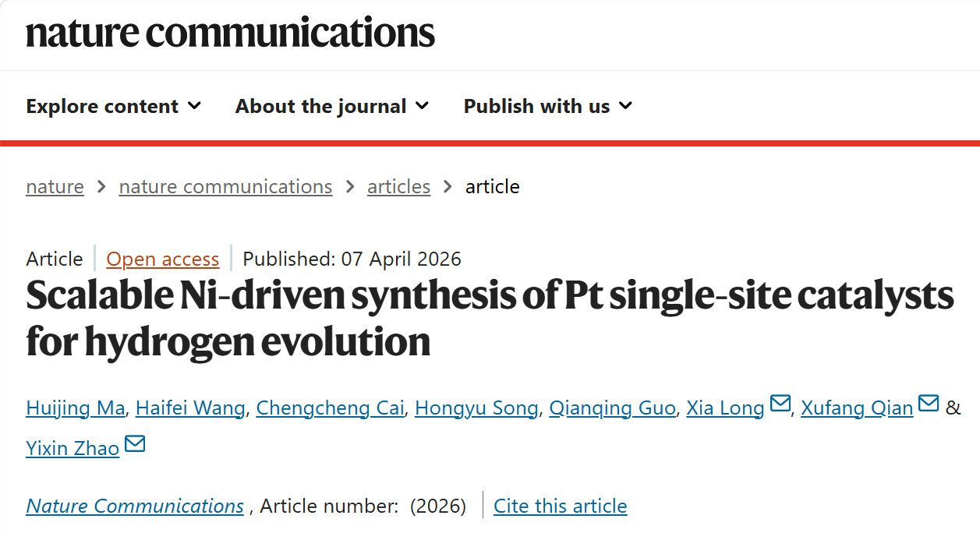
Task: Click the mail icon after Yixin Zhao
Action: [135, 444]
